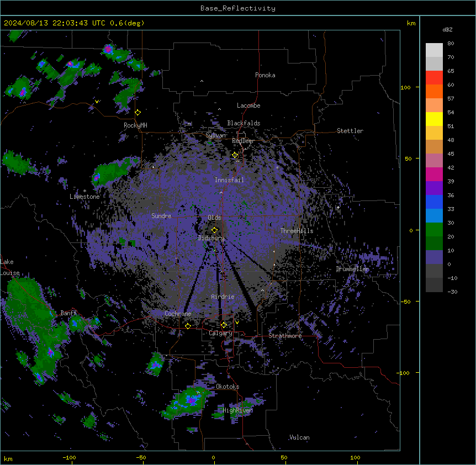Select the purple 36-39 dBZ legend swatch
Screen dimensions: 476x465
tap(434, 188)
